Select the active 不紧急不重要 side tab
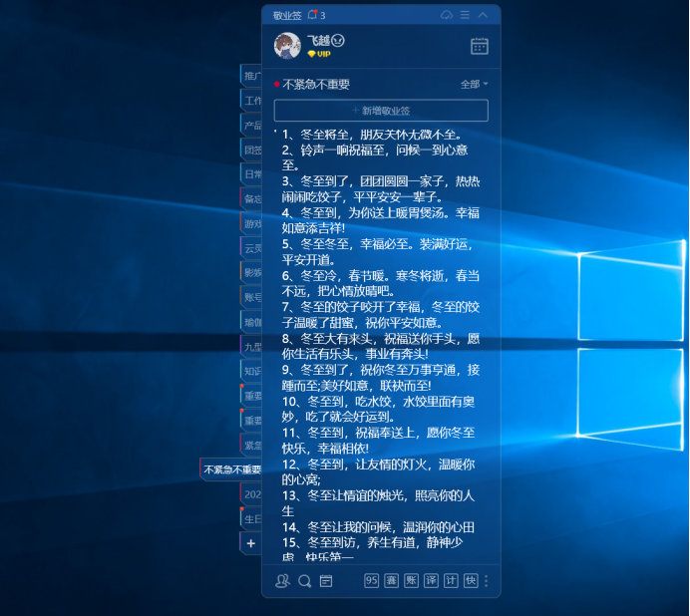 tap(231, 469)
